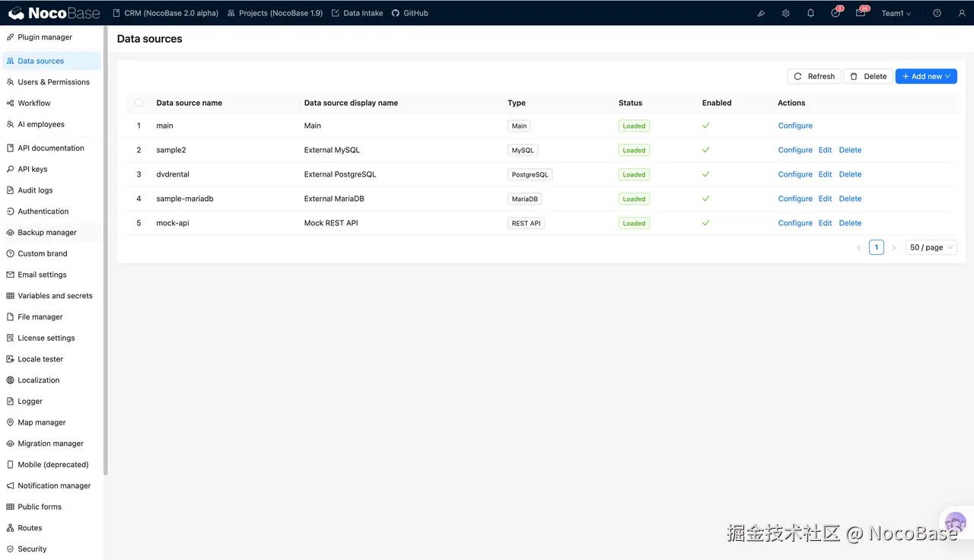Edit the dvdrental data source
The width and height of the screenshot is (974, 560).
825,174
